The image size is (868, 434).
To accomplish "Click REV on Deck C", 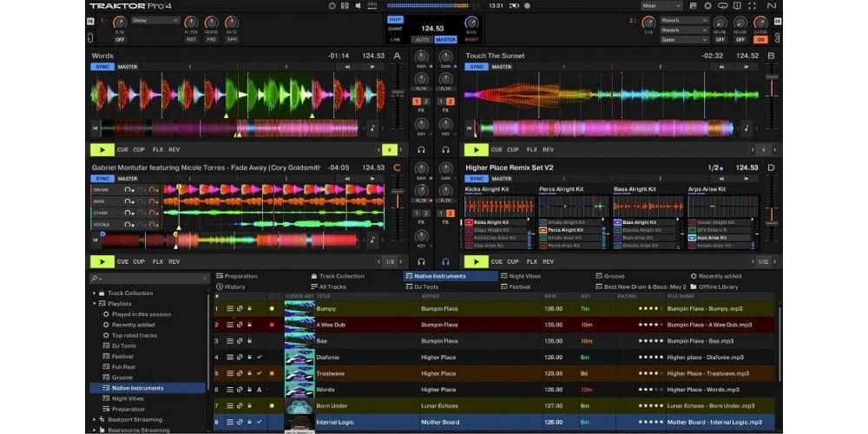I will coord(174,262).
